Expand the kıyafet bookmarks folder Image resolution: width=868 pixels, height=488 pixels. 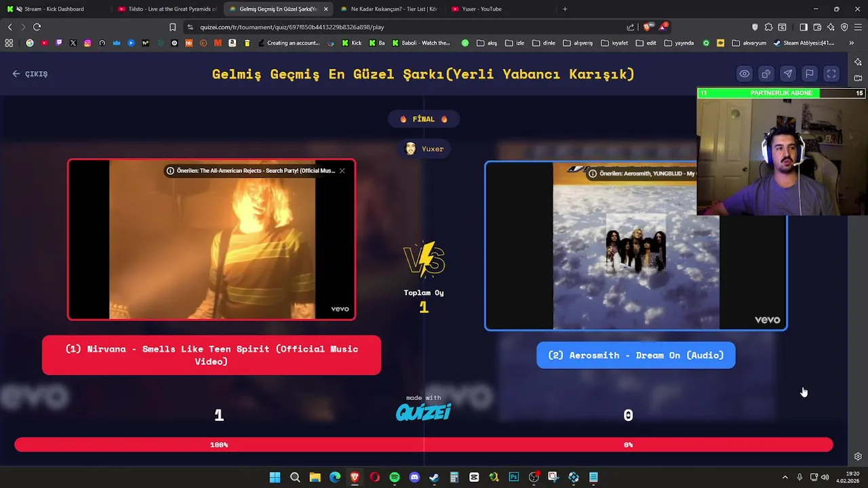614,43
